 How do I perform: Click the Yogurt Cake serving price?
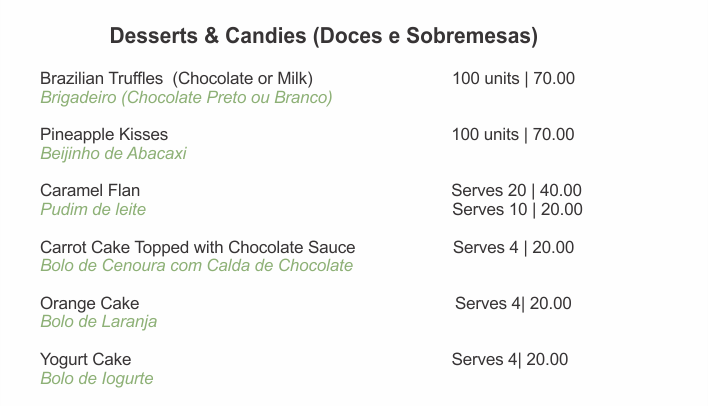510,359
